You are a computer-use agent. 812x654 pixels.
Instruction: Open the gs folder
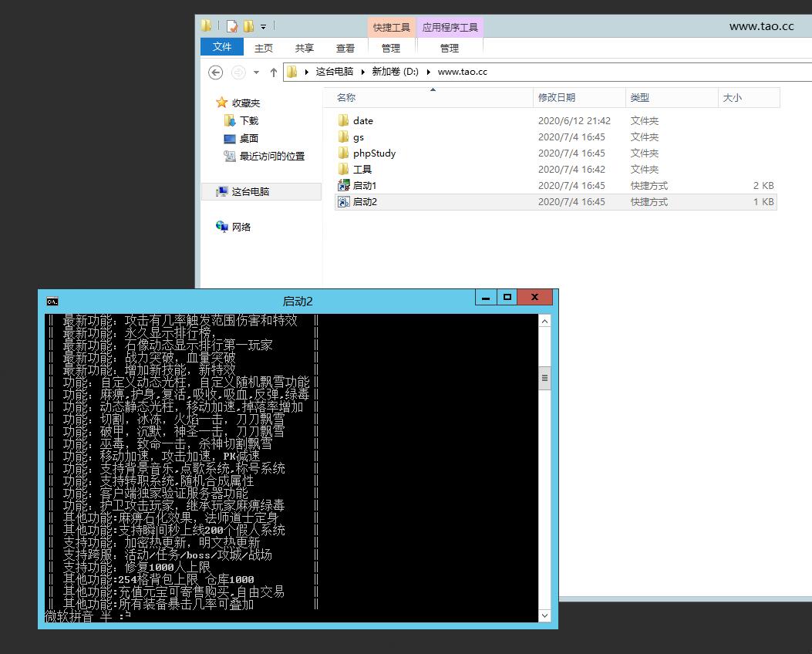pyautogui.click(x=358, y=137)
